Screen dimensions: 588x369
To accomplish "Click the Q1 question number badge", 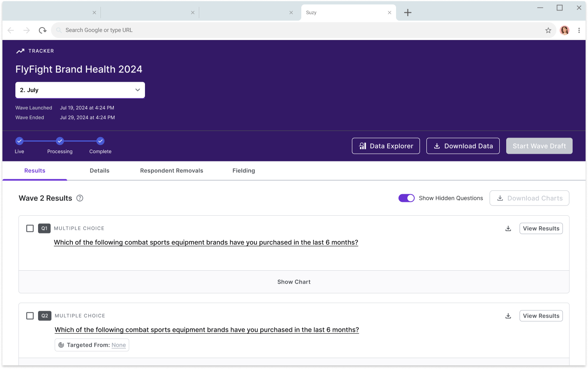I will coord(45,229).
